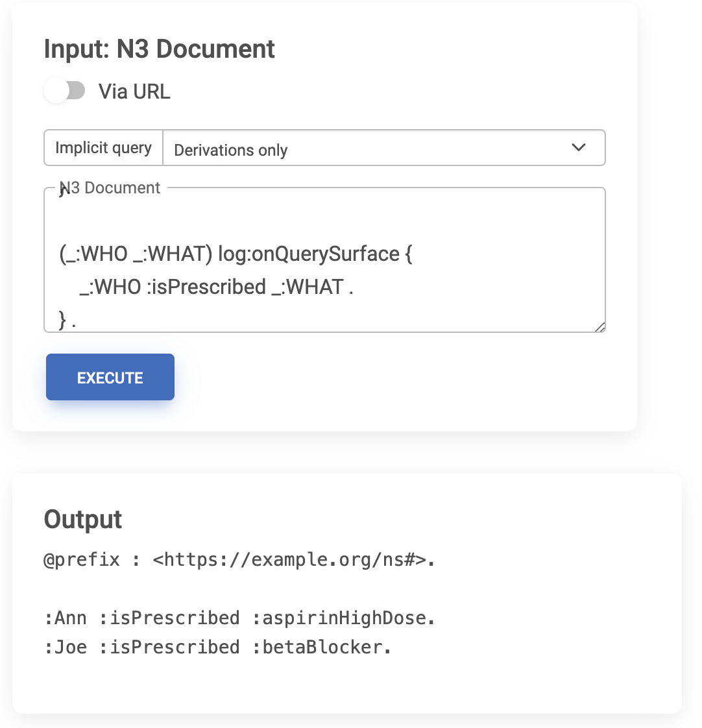Place cursor on the log:onQuerySurface line

[236, 254]
